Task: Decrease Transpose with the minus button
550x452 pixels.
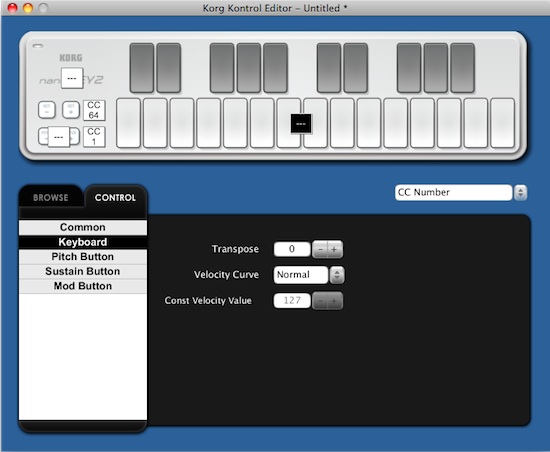Action: 320,249
